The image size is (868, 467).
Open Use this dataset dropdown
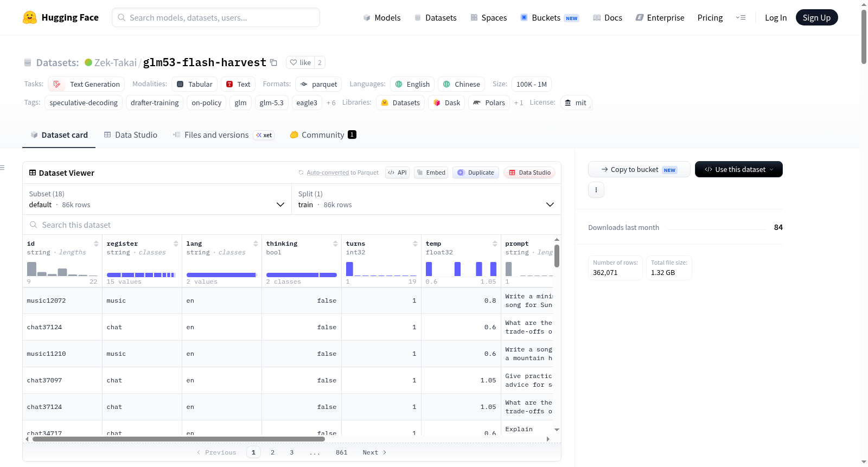click(x=739, y=169)
